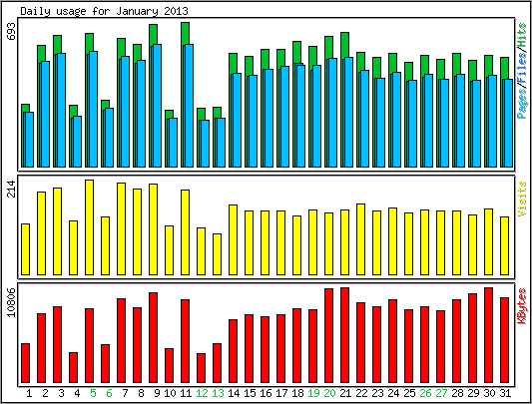Viewport: 532px width, 404px height.
Task: Click the red KBytes bar for day 21
Action: [x=344, y=335]
